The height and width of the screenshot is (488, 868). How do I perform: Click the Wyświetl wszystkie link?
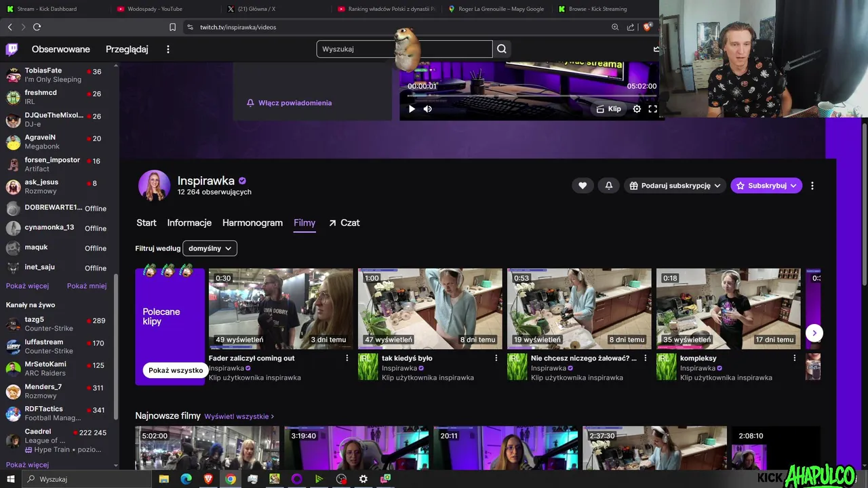239,416
